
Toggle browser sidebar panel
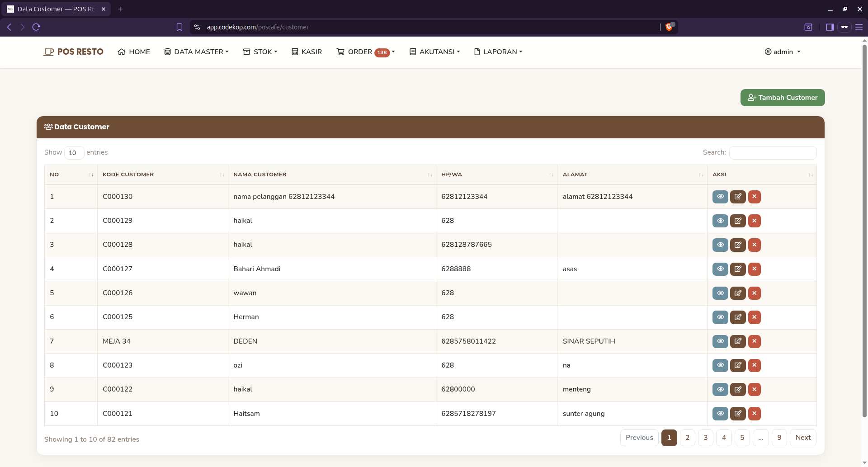pos(830,27)
